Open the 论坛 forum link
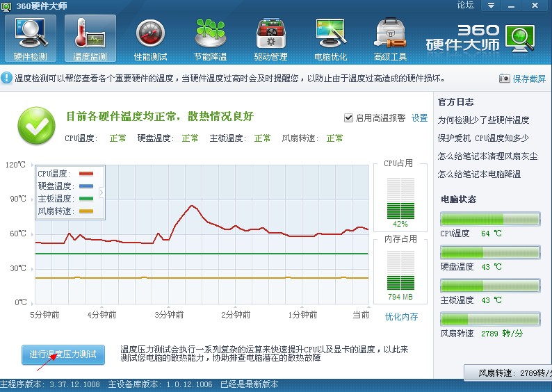 pos(465,5)
